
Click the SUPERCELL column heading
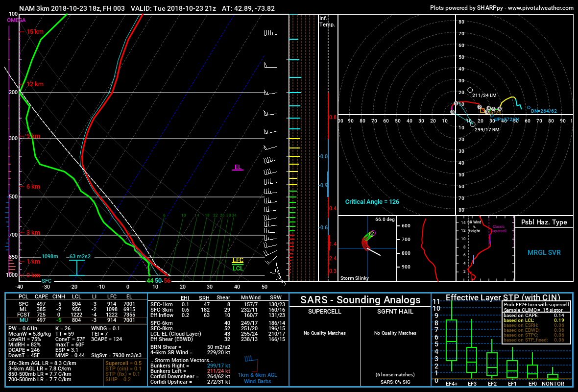pyautogui.click(x=325, y=312)
